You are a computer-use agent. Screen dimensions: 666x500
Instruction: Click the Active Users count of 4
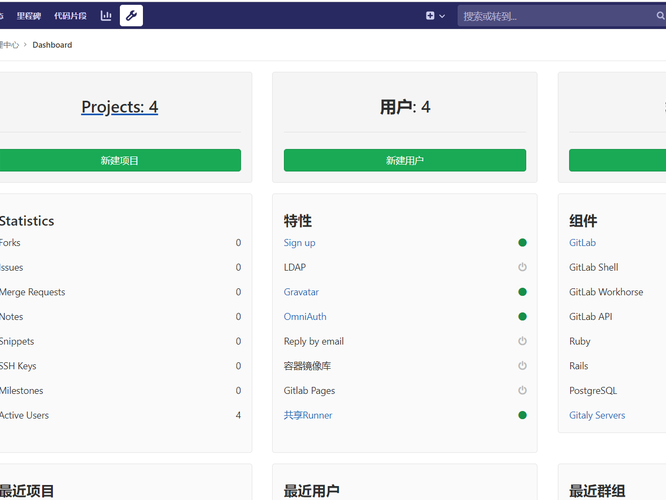pos(238,415)
